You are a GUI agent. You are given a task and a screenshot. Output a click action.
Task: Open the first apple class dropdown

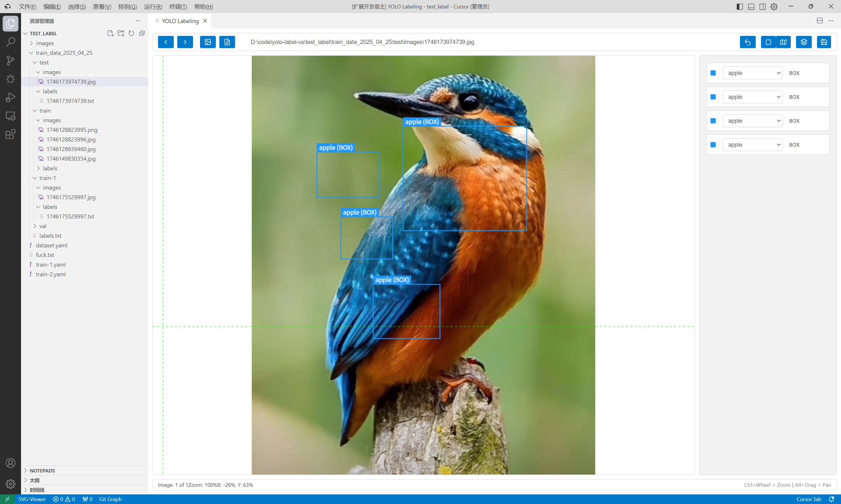click(x=752, y=73)
